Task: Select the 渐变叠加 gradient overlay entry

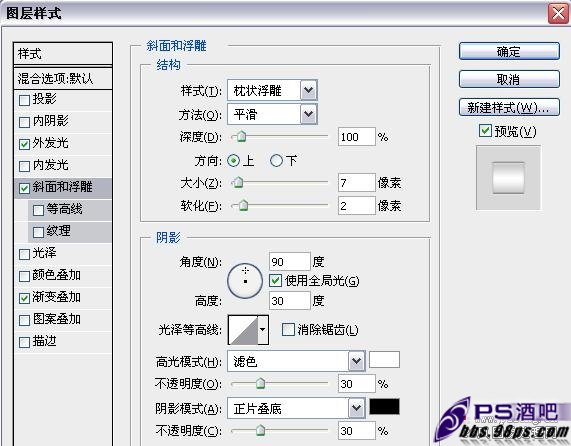Action: [x=63, y=297]
